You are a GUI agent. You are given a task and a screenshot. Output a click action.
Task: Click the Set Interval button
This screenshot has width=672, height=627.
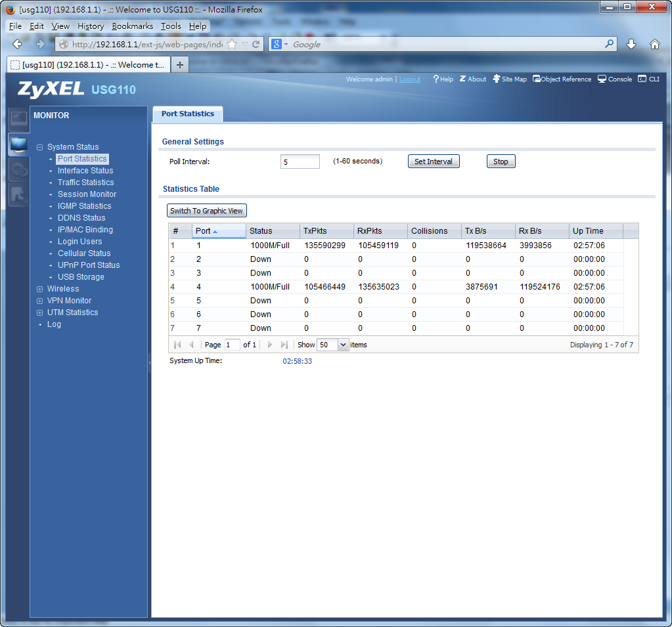click(x=434, y=162)
